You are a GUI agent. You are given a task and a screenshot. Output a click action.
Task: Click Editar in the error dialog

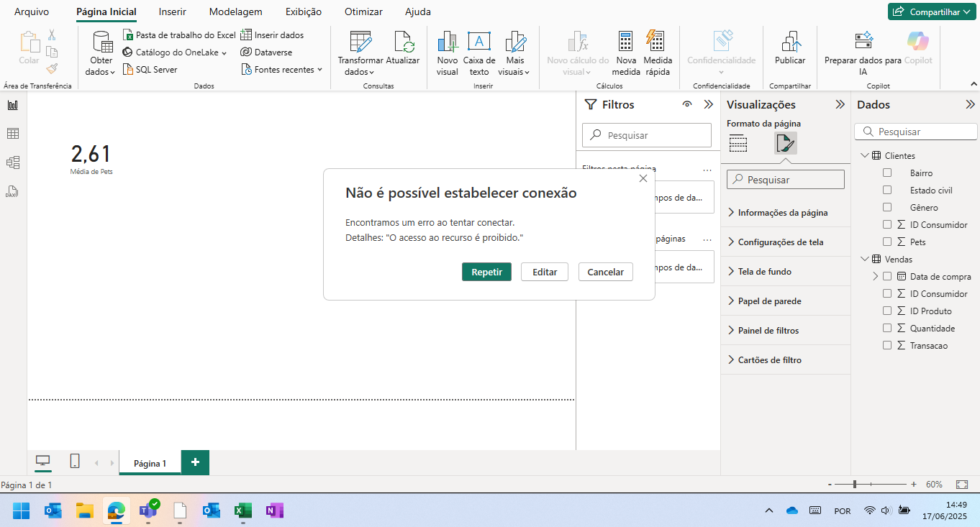(x=545, y=272)
